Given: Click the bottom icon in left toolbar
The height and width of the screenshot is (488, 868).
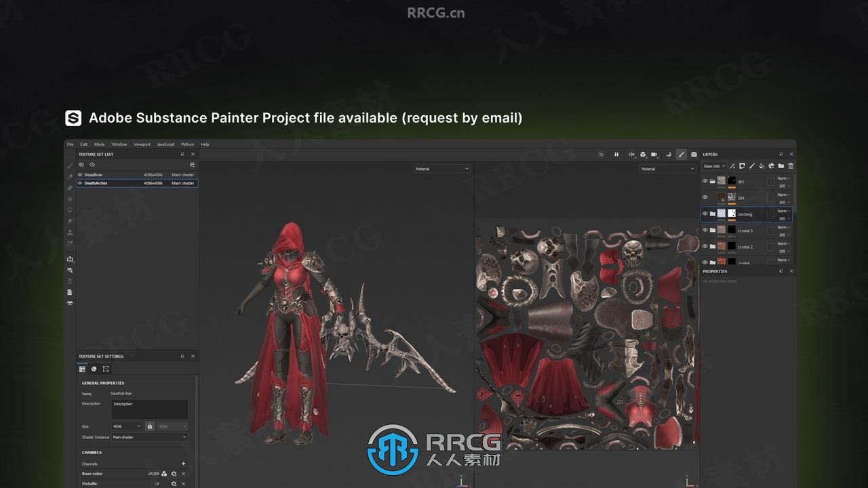Looking at the screenshot, I should (x=70, y=303).
